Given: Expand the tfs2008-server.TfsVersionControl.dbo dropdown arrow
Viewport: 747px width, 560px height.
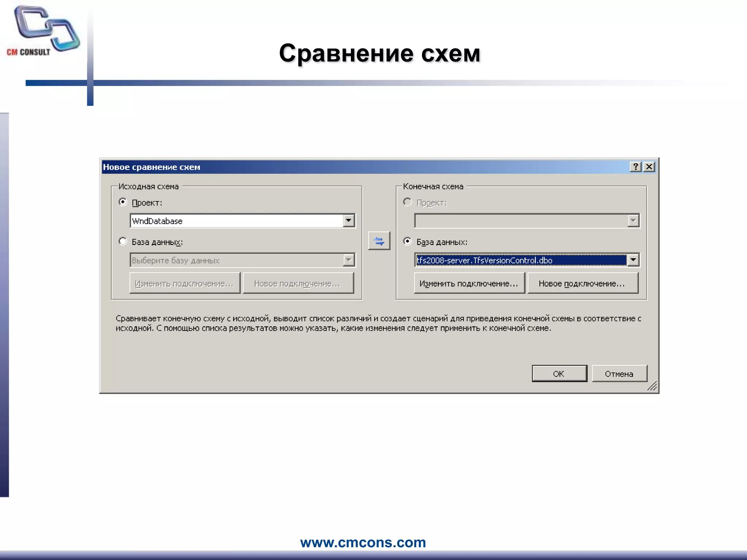Looking at the screenshot, I should (x=633, y=260).
